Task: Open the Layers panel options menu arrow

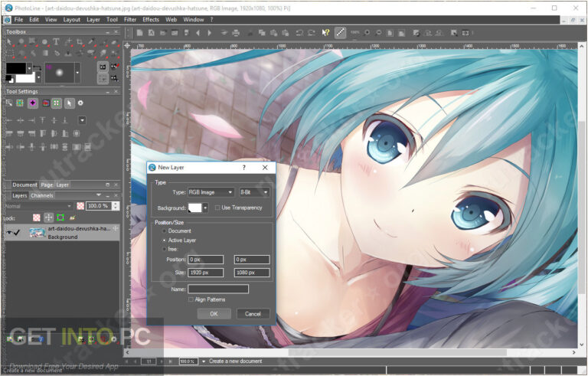Action: [99, 195]
